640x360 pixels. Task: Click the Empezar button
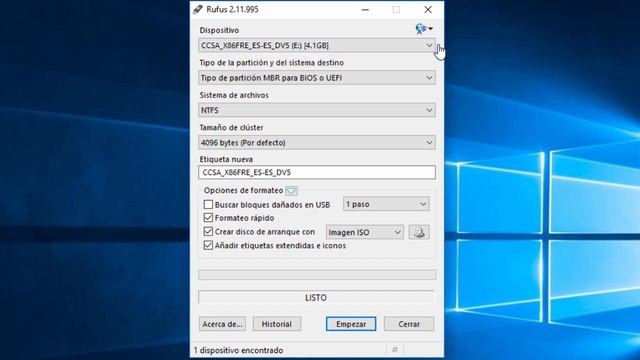[x=351, y=324]
